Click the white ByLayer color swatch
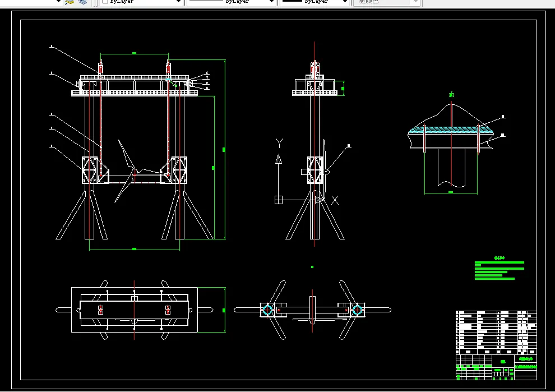The image size is (555, 392). [105, 2]
